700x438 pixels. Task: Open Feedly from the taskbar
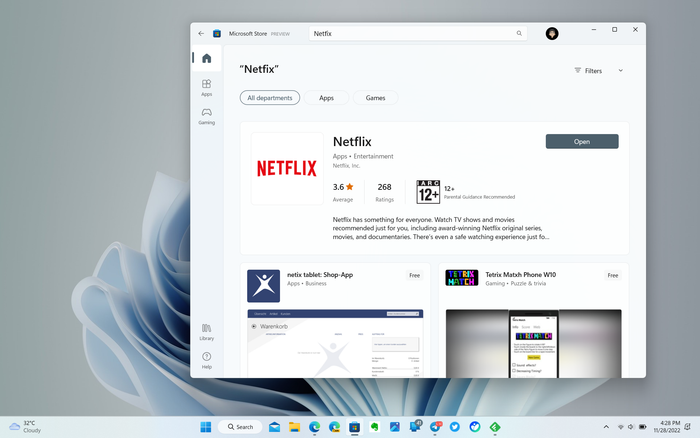click(495, 427)
